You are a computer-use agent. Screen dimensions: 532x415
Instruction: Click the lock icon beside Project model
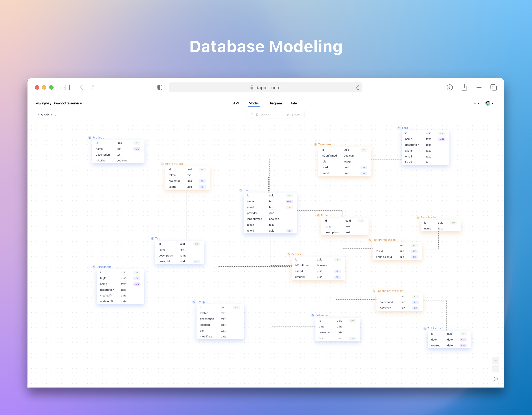90,138
